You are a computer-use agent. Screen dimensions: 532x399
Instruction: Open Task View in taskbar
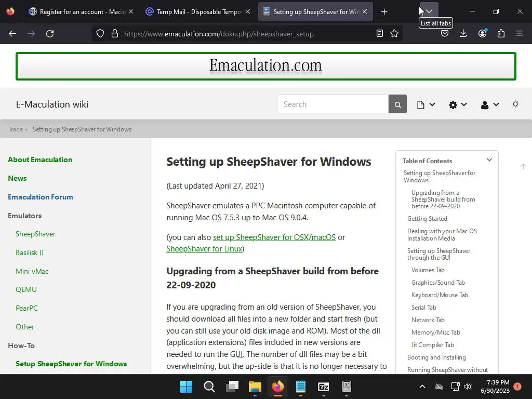[x=232, y=387]
